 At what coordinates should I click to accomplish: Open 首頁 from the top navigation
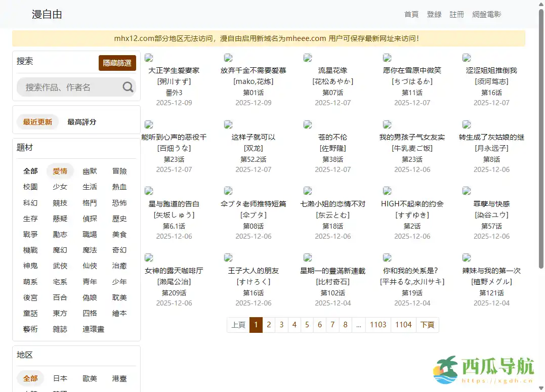(411, 14)
